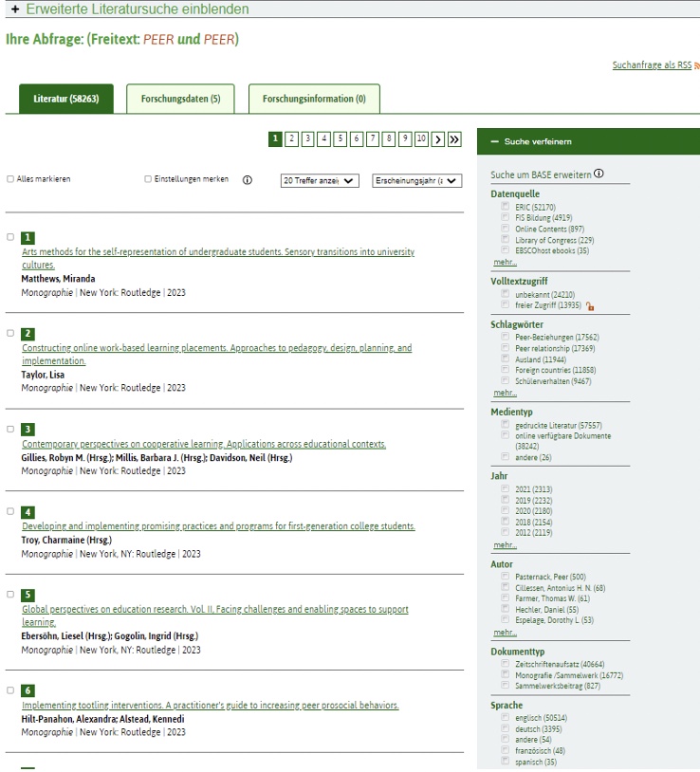This screenshot has height=772, width=700.
Task: Click info icon beside Suche um BASE erweitern
Action: [x=599, y=174]
